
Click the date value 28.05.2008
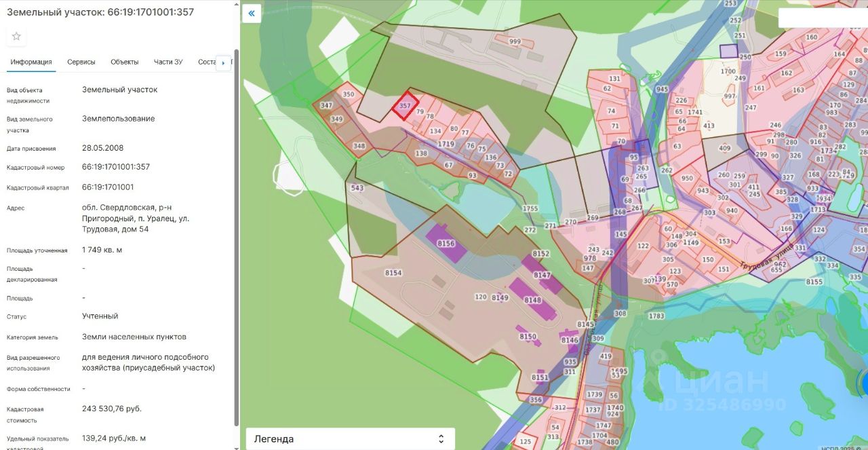click(x=102, y=147)
